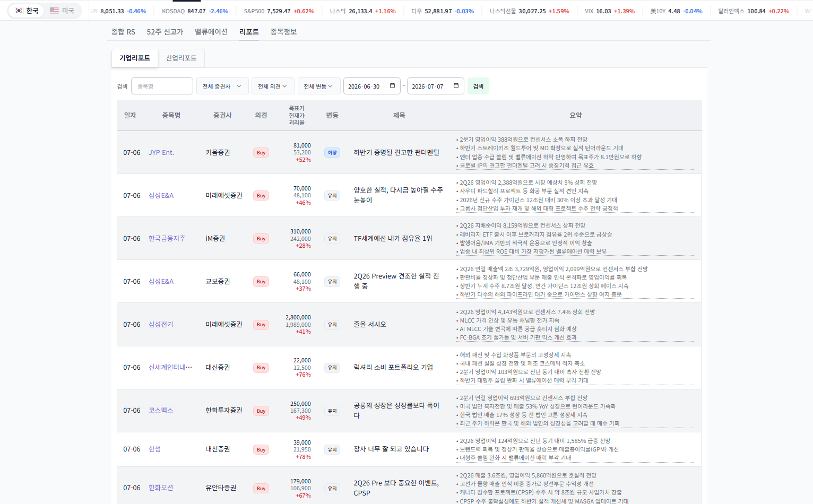
Task: Switch market to 한국 with Korean flag
Action: (27, 11)
